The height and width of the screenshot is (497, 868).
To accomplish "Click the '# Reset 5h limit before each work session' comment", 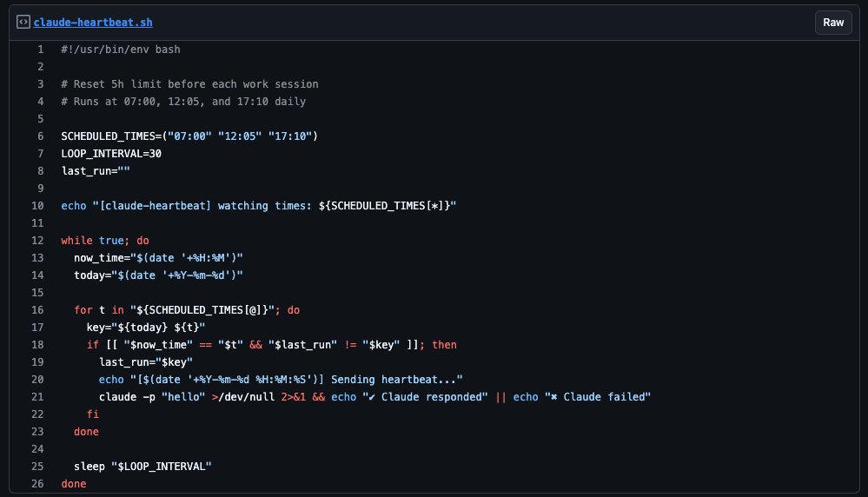I will click(x=190, y=84).
